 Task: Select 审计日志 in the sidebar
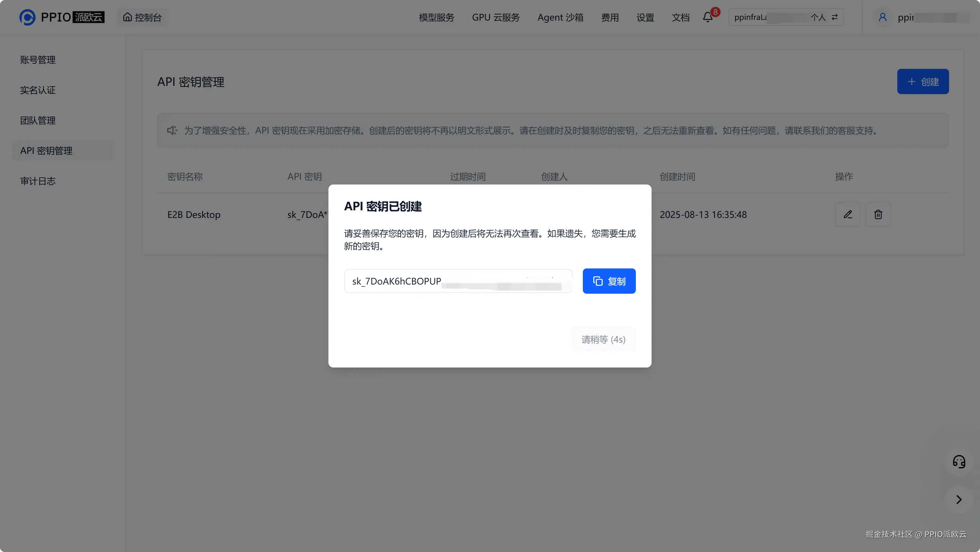click(38, 181)
